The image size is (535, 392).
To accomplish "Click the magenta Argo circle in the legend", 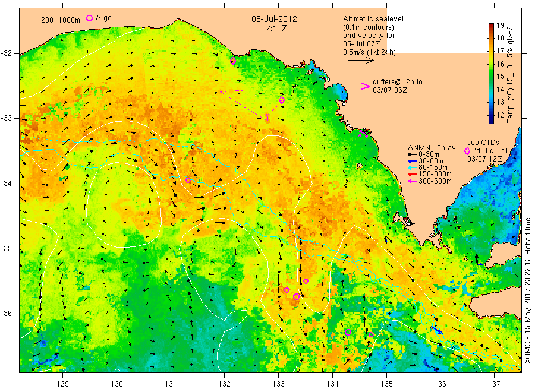I will (89, 18).
